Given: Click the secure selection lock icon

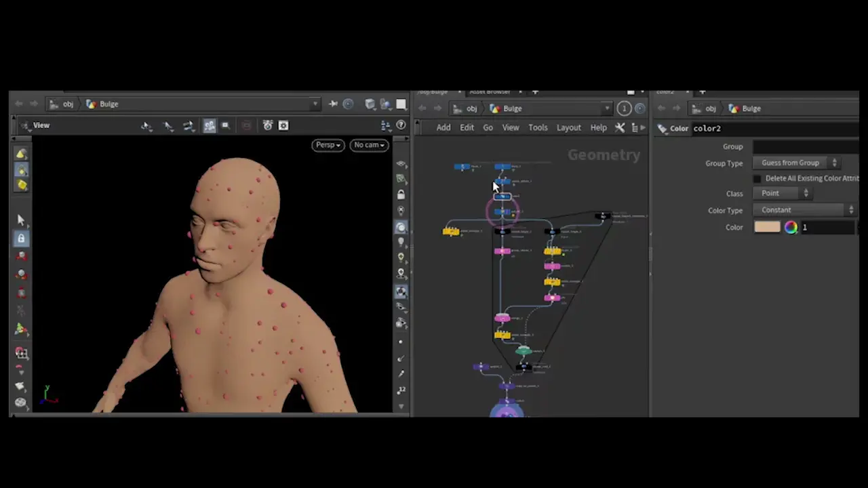Looking at the screenshot, I should (x=20, y=237).
